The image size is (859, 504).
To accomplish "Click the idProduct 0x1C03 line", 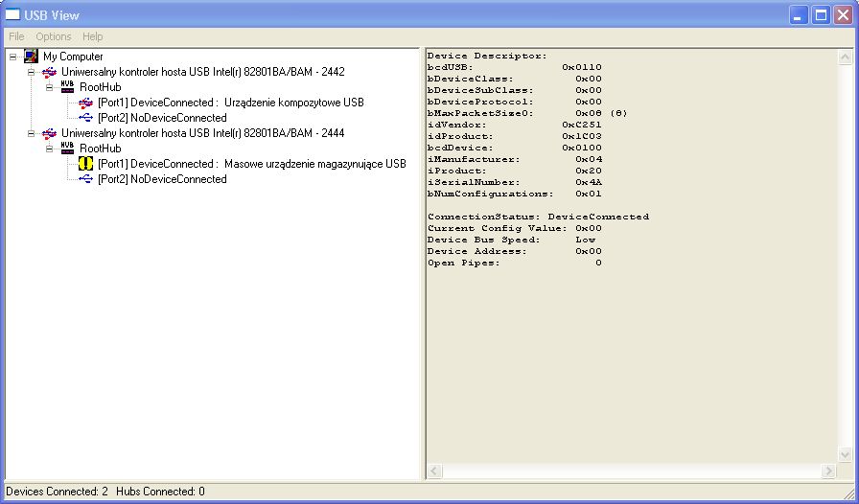I will (x=515, y=136).
